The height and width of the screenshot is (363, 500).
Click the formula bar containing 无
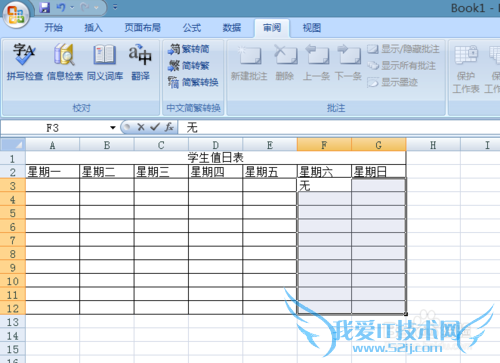[x=339, y=127]
